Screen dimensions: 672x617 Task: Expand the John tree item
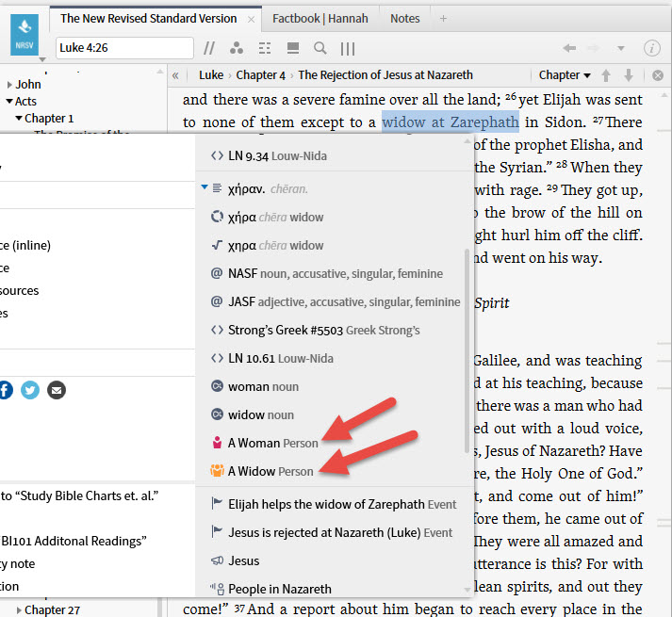coord(9,85)
